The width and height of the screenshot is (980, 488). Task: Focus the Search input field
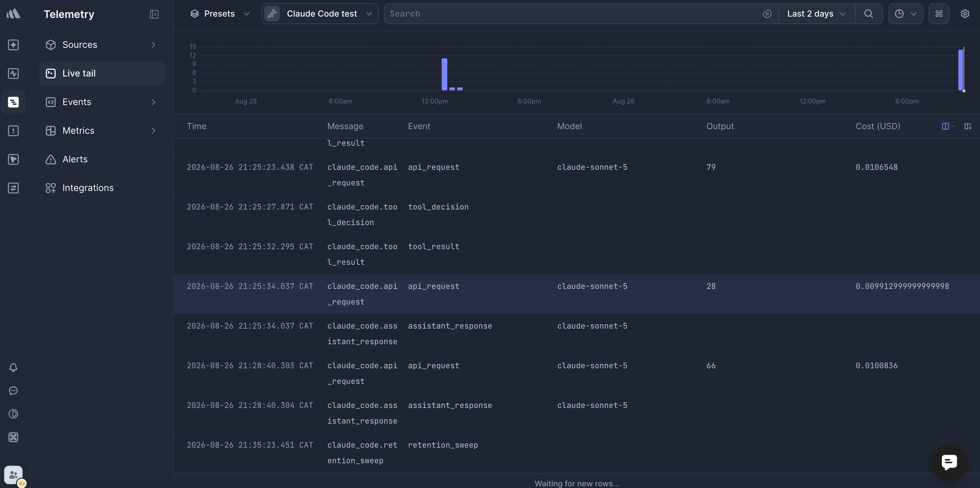tap(571, 14)
